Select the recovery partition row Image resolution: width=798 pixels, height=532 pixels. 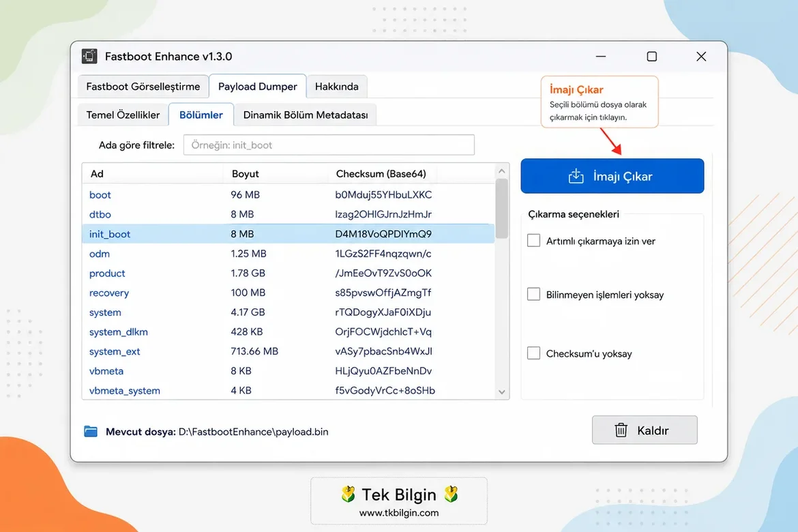(288, 293)
